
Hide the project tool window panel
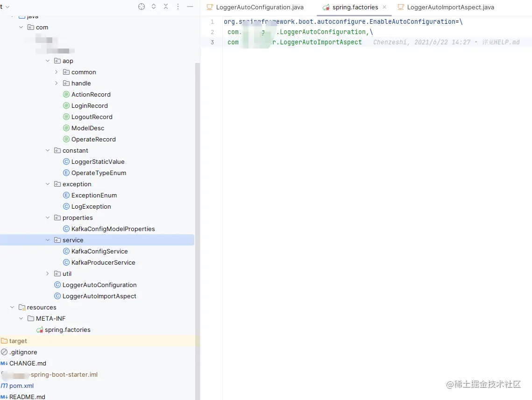point(190,7)
